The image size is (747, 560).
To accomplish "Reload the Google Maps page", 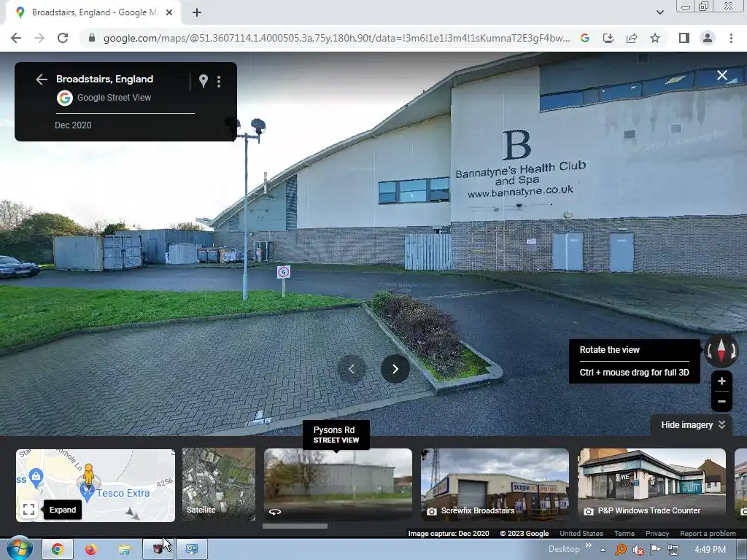I will 63,38.
